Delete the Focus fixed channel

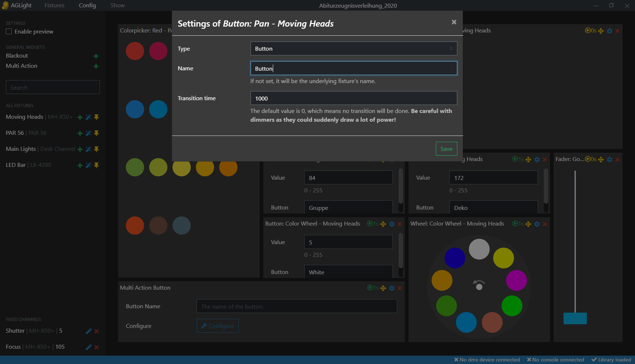click(97, 347)
